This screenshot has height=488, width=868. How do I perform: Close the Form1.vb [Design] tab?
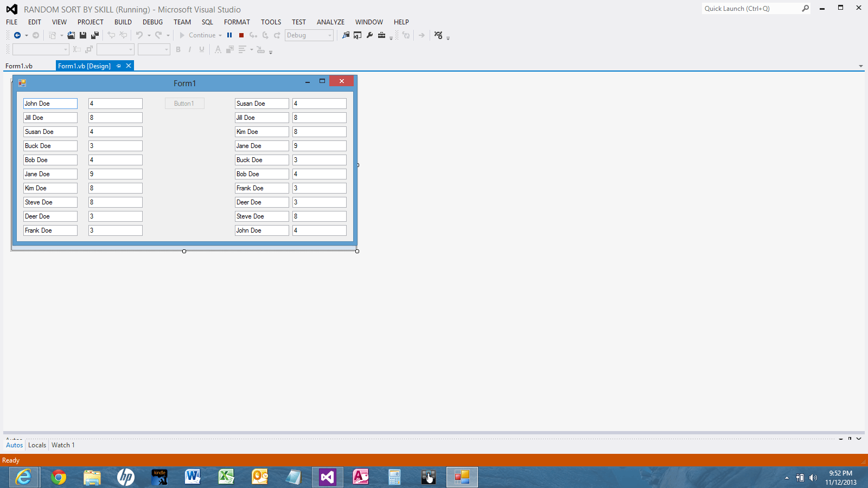pos(129,66)
